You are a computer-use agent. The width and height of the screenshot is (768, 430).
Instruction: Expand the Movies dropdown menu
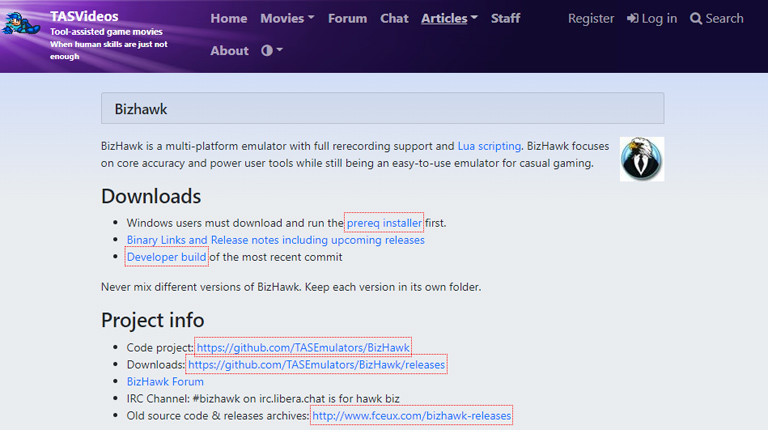[287, 18]
